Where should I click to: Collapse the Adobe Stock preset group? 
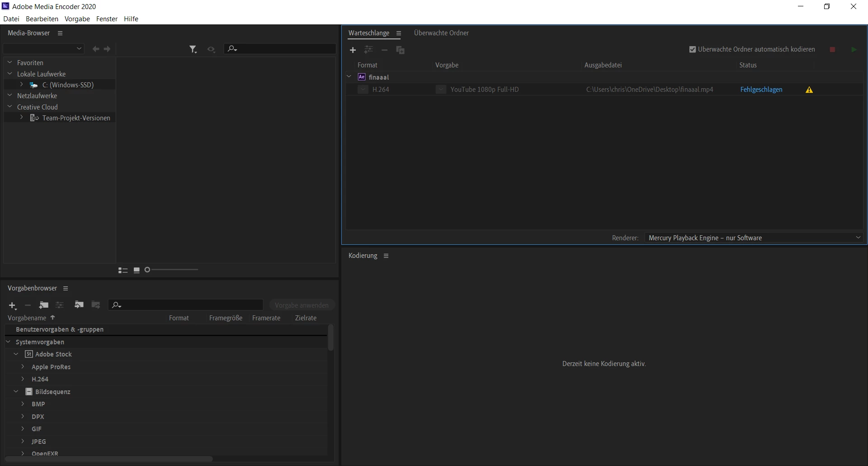coord(16,354)
